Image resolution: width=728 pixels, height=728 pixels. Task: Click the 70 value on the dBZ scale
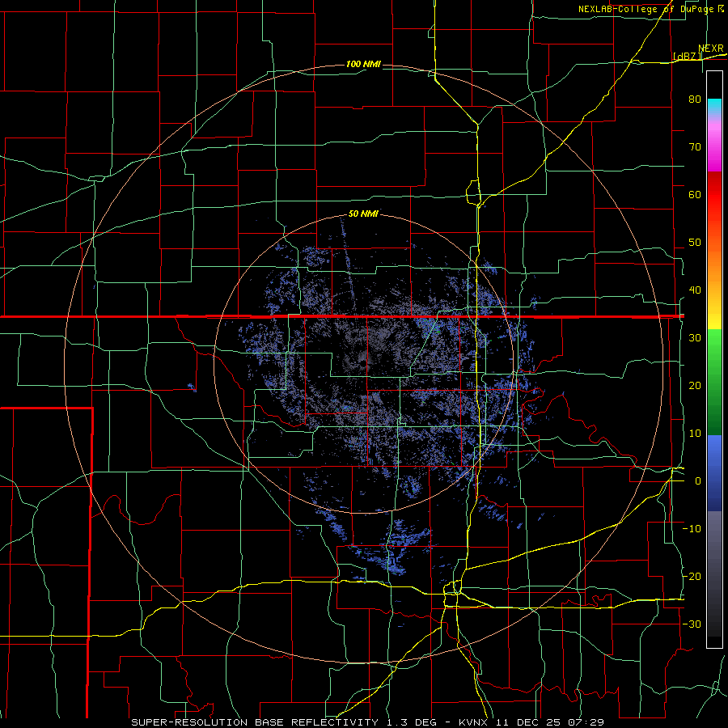695,146
